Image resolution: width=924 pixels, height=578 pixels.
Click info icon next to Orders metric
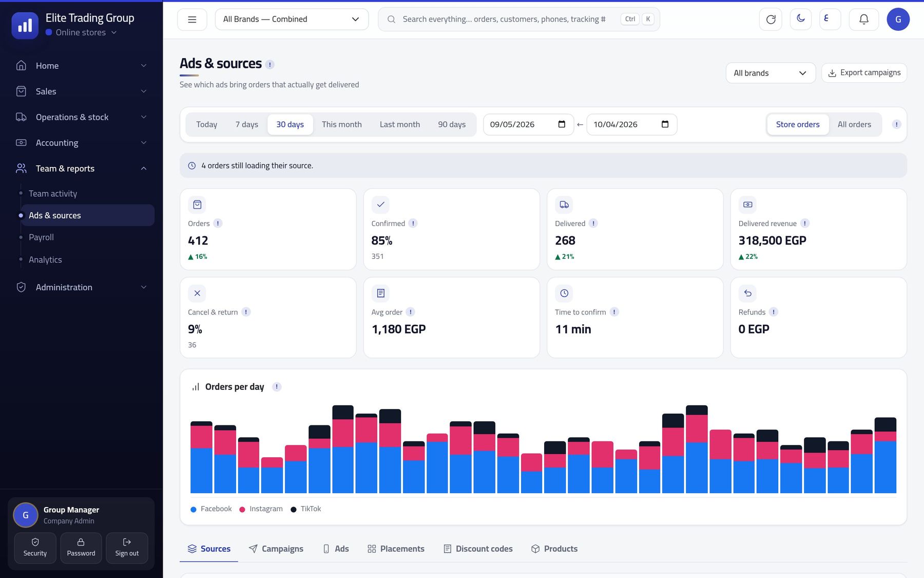(x=218, y=223)
